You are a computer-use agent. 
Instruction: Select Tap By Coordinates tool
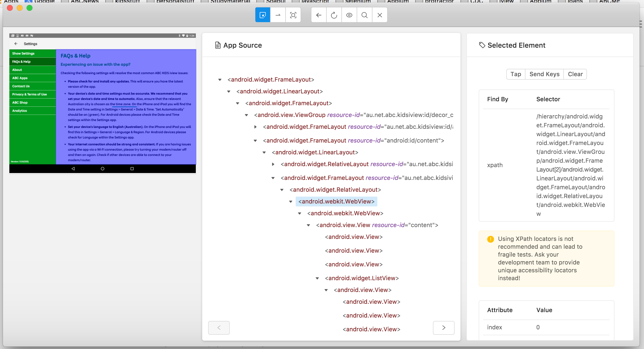(x=293, y=15)
